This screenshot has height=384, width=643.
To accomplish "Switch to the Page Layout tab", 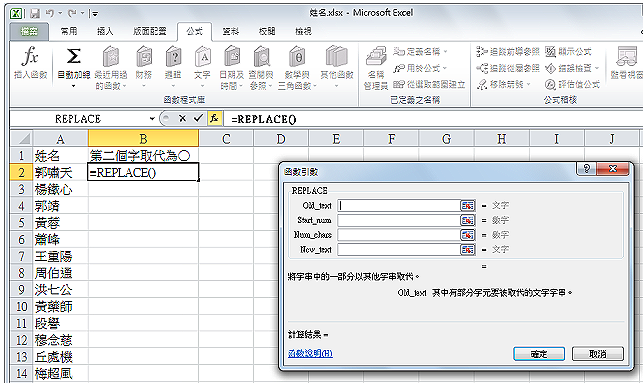I will click(150, 31).
